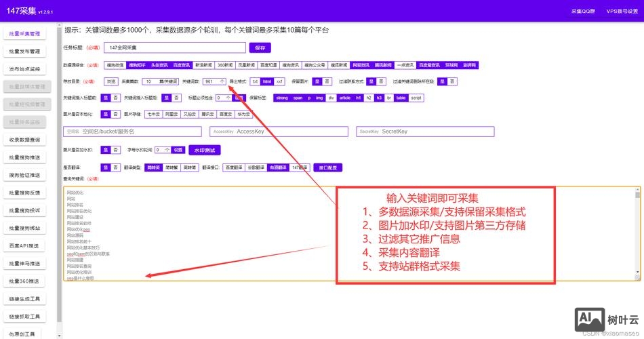Toggle the script tag in 保留标签
This screenshot has width=644, height=339.
click(416, 98)
